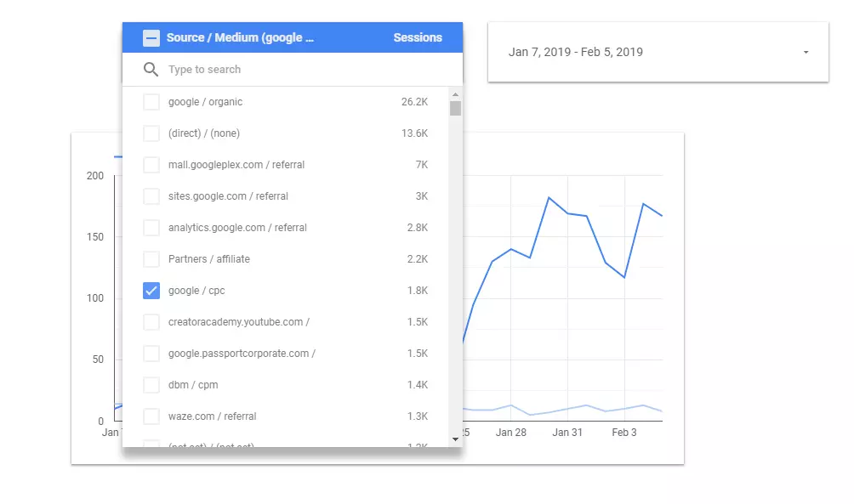Click the scrollbar down arrow
Image resolution: width=854 pixels, height=504 pixels.
[x=455, y=439]
